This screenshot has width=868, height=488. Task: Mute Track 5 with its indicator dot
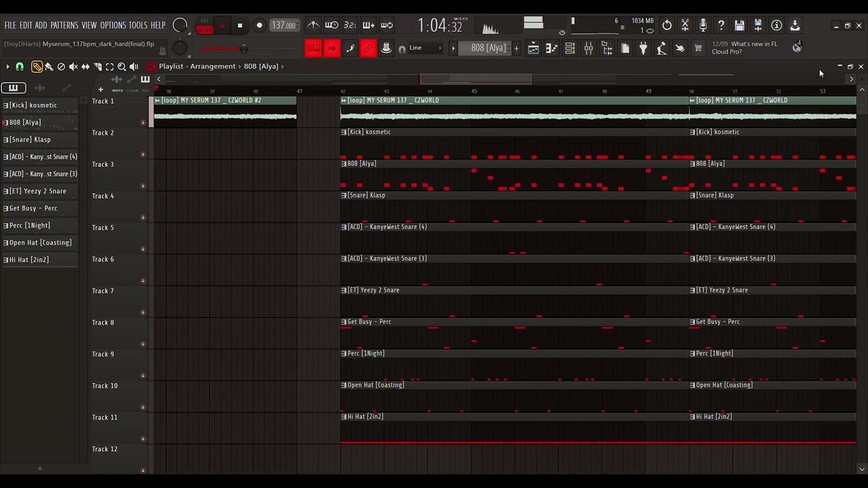[142, 249]
